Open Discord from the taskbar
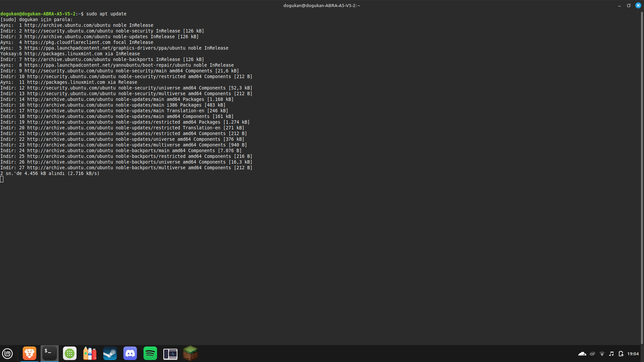644x362 pixels. pyautogui.click(x=130, y=353)
